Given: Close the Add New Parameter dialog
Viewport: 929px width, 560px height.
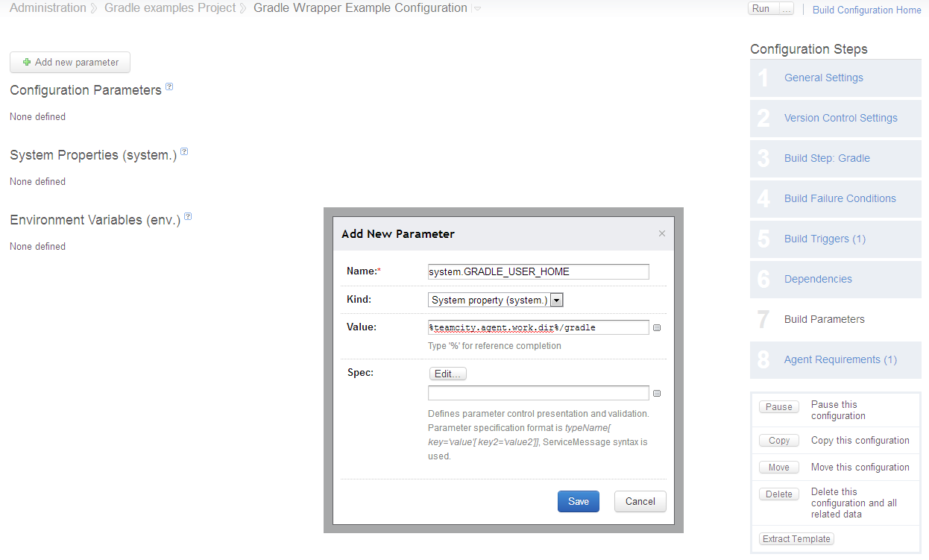Looking at the screenshot, I should tap(661, 233).
